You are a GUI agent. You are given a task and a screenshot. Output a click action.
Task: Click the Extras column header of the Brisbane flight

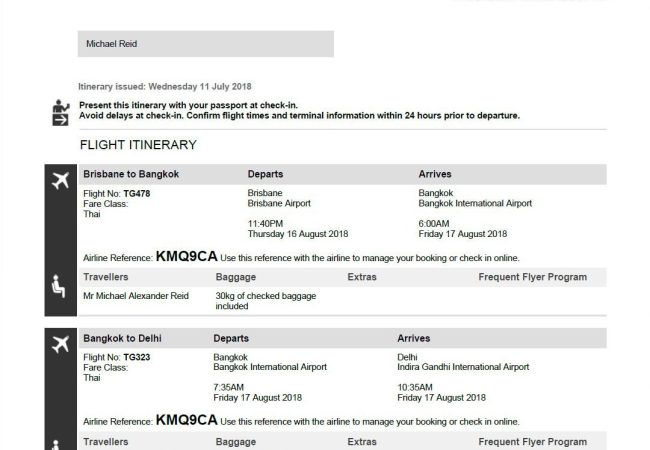click(362, 277)
